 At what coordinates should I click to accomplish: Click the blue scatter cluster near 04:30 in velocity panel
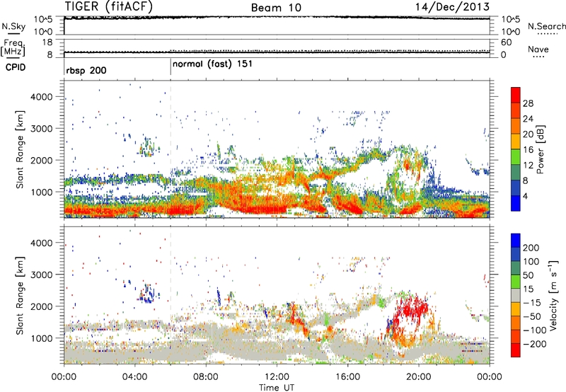pos(148,294)
